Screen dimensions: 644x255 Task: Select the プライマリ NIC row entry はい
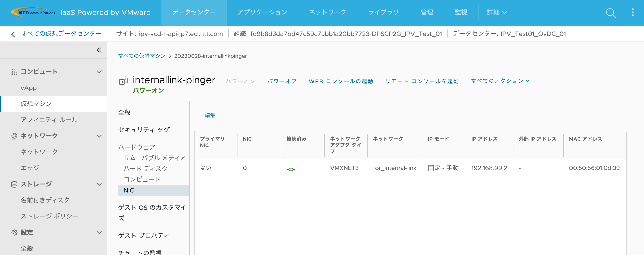(206, 168)
